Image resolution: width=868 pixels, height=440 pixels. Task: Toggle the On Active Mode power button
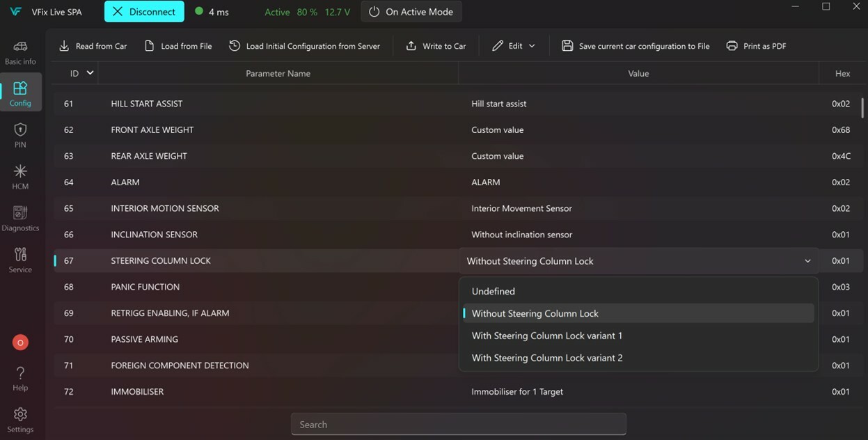point(411,12)
